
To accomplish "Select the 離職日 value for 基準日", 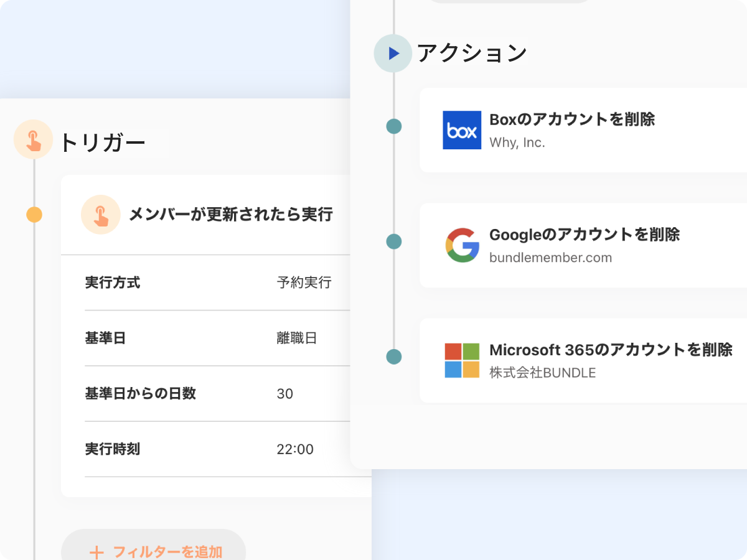I will pyautogui.click(x=297, y=338).
